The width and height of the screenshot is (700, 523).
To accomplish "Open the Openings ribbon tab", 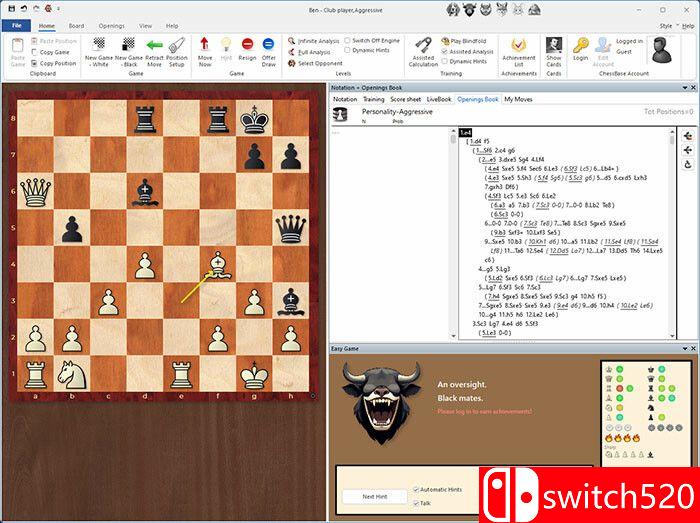I will pyautogui.click(x=111, y=25).
